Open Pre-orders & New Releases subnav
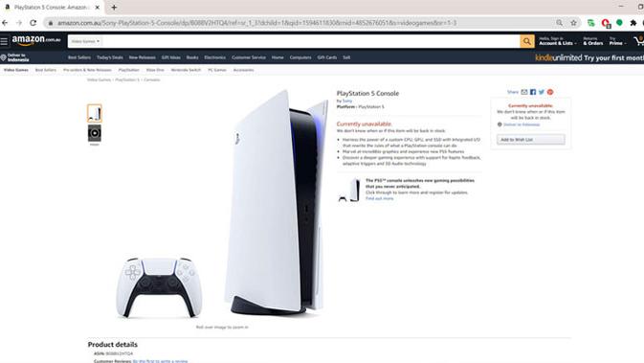The image size is (644, 363). 87,70
